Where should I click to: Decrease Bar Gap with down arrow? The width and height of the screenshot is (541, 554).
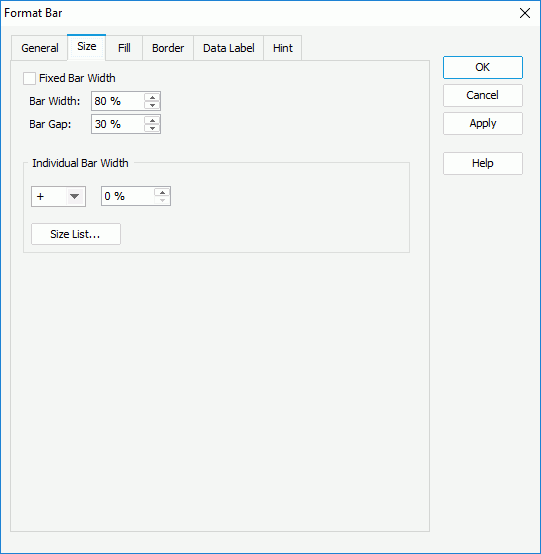[x=152, y=128]
